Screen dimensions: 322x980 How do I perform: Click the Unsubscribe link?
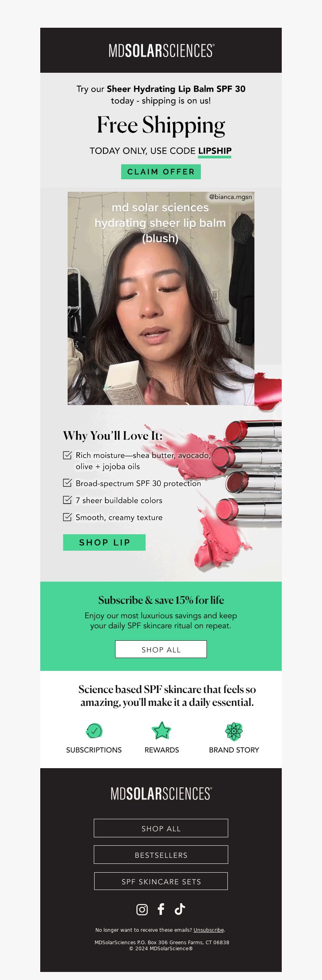coord(208,930)
